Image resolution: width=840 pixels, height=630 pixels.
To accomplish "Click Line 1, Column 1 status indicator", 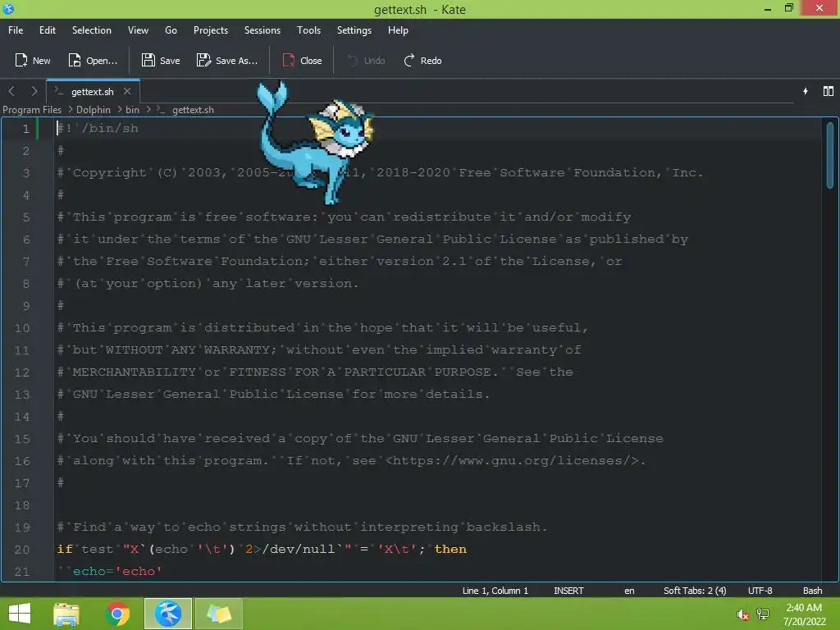I will [495, 591].
